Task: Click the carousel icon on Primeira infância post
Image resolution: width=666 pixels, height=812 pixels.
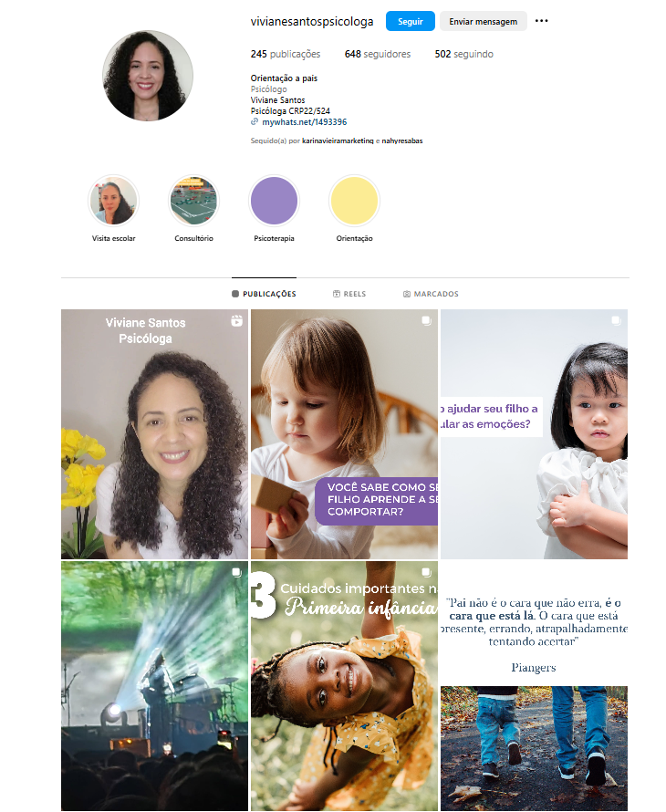Action: (426, 572)
